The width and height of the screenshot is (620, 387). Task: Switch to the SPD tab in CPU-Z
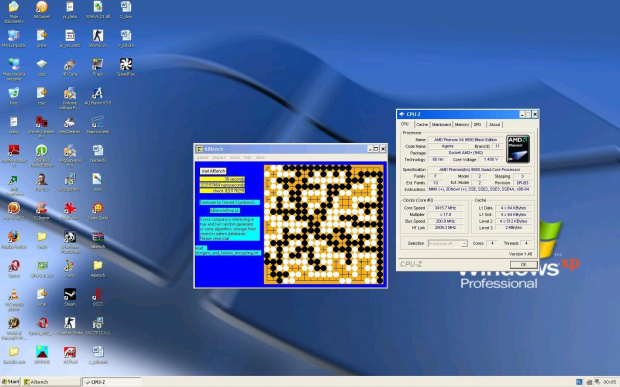pos(478,125)
